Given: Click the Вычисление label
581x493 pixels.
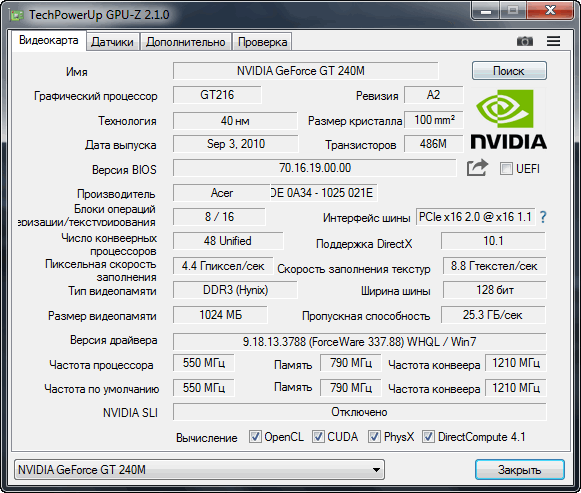Looking at the screenshot, I should [x=206, y=438].
